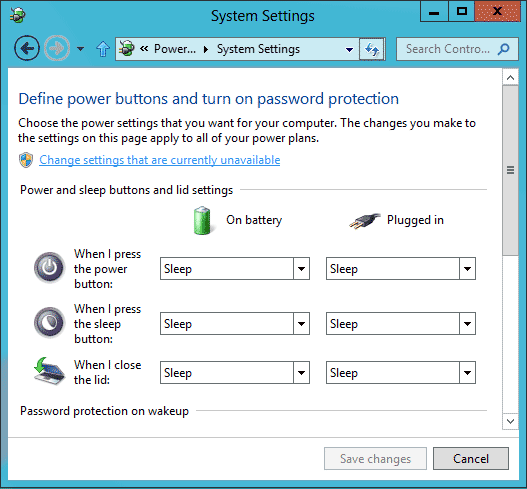Image resolution: width=527 pixels, height=489 pixels.
Task: Click the shield icon beside settings link
Action: click(x=26, y=160)
